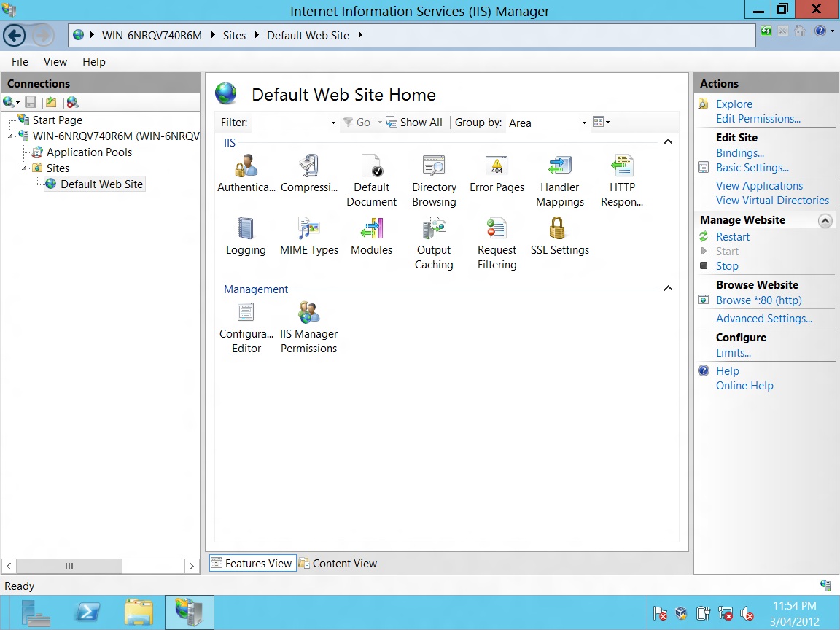Collapse the IIS section chevron
840x630 pixels.
(668, 142)
